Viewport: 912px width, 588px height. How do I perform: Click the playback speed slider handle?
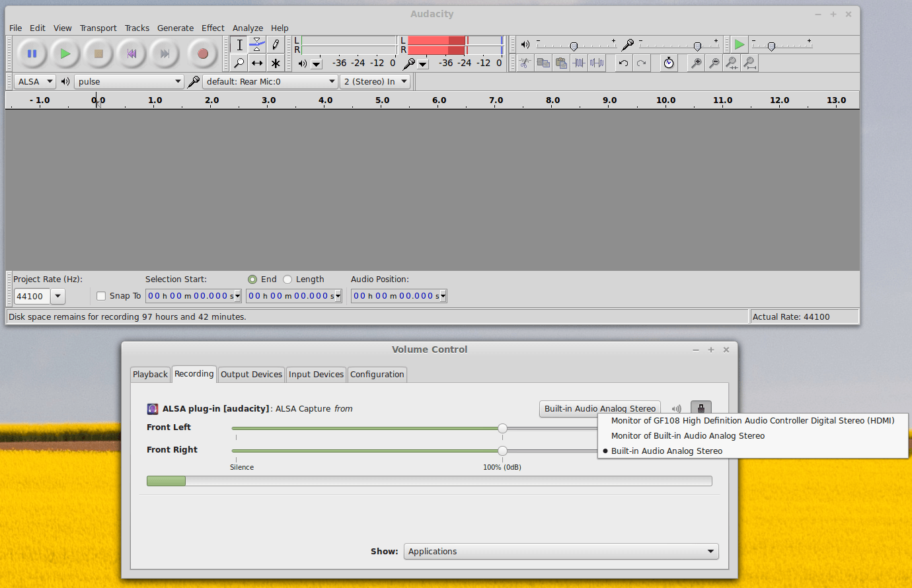(x=771, y=46)
